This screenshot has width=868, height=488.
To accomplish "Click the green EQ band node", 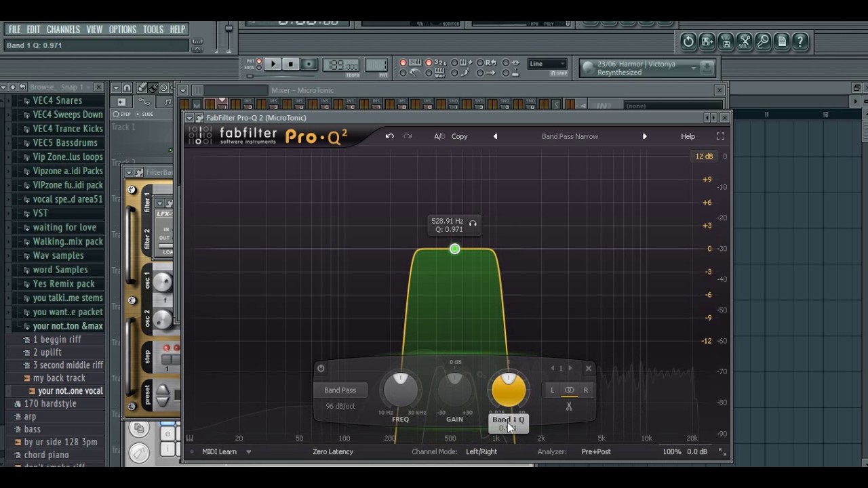I will point(455,249).
